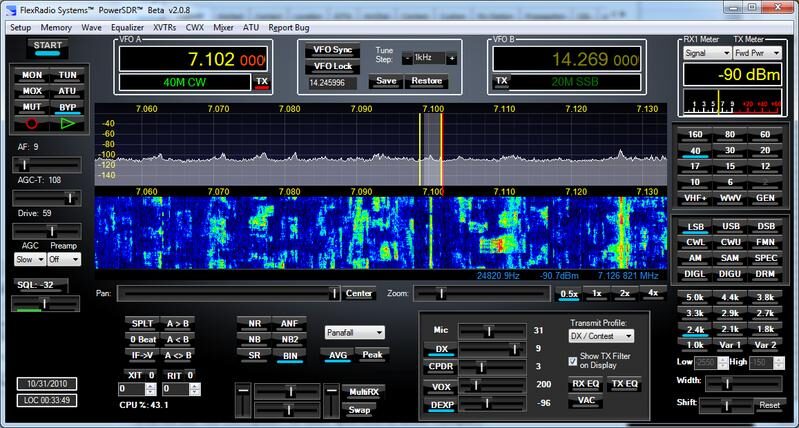Click the red record circle icon

tap(32, 123)
